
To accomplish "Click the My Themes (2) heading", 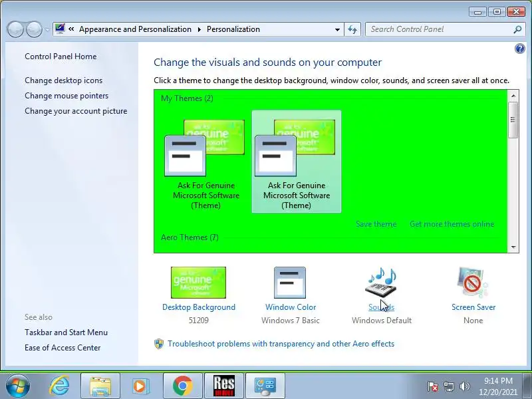I will 187,98.
